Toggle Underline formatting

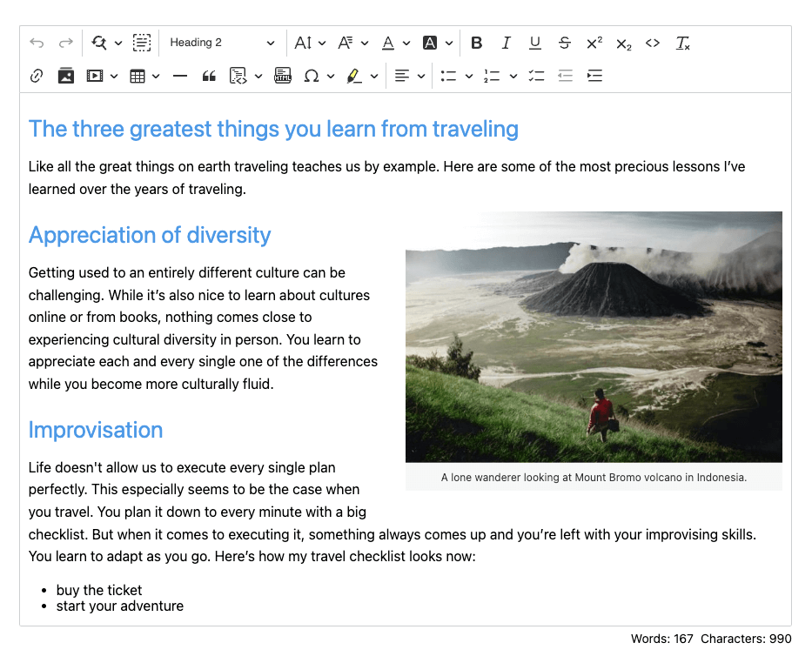(x=535, y=43)
